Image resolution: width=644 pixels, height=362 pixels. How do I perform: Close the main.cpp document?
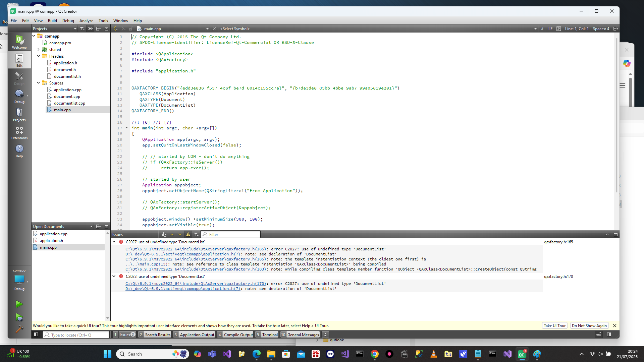point(214,29)
